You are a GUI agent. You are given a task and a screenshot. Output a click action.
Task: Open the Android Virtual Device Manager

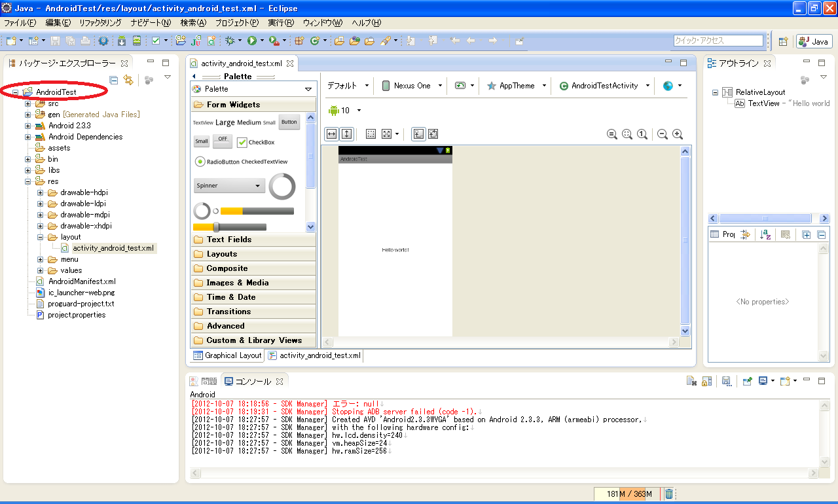tap(136, 41)
